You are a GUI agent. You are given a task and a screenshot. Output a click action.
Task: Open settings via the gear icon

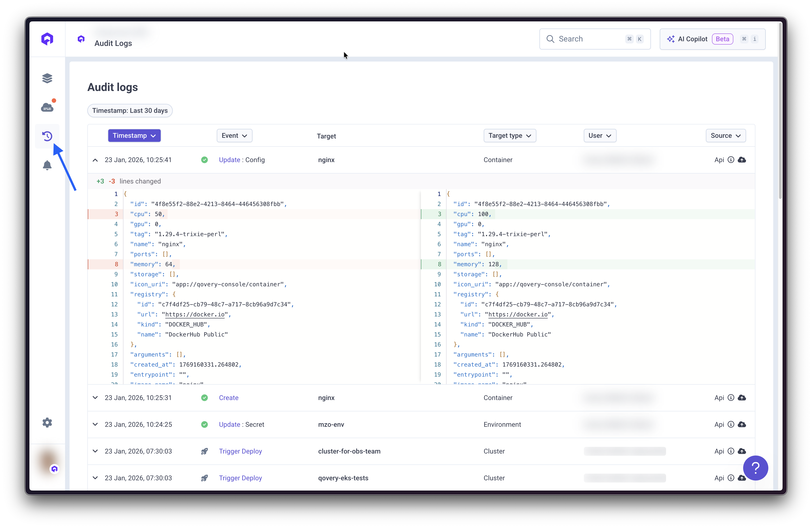47,423
